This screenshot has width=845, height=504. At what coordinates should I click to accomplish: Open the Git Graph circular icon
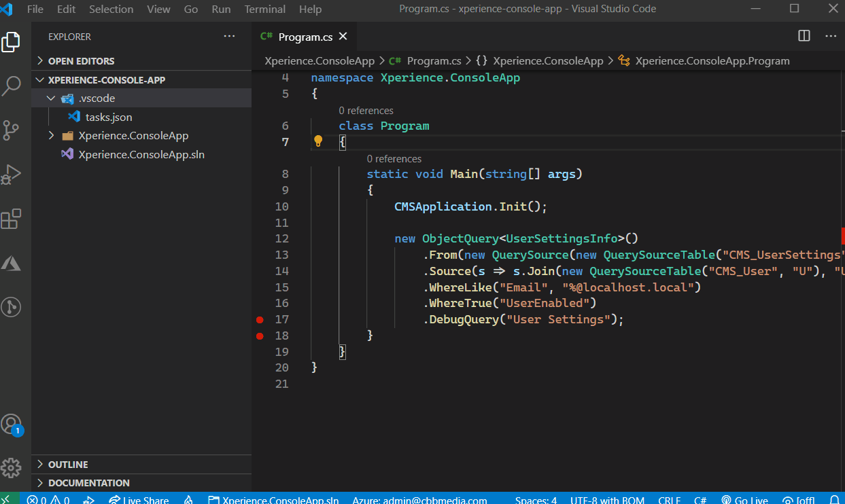point(11,307)
